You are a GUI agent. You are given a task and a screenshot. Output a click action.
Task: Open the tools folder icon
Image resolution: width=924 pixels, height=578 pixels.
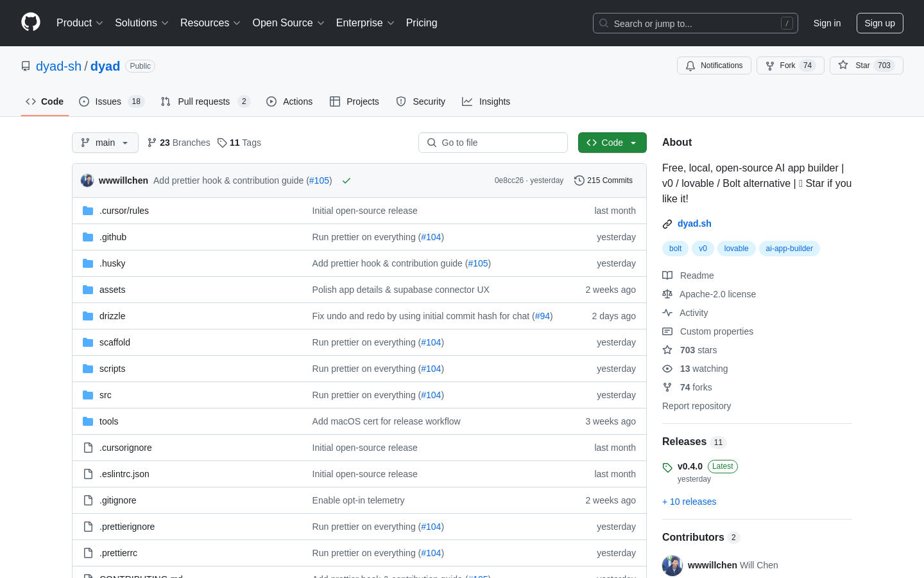88,421
